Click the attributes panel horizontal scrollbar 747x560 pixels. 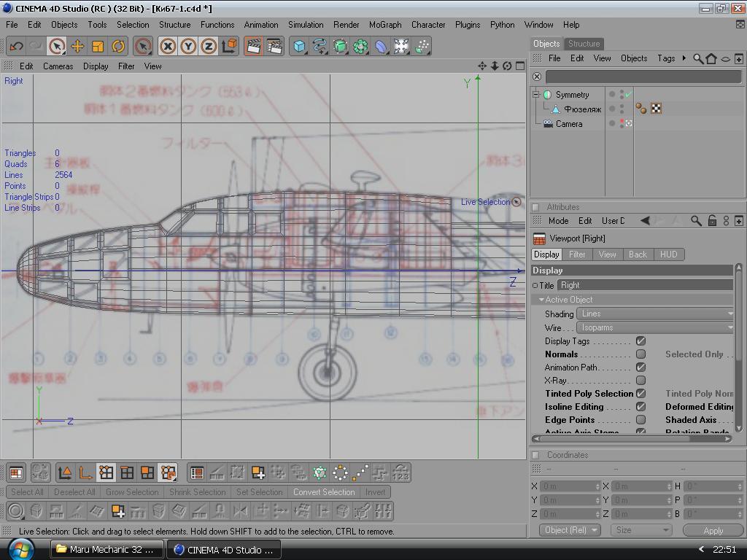(x=632, y=438)
